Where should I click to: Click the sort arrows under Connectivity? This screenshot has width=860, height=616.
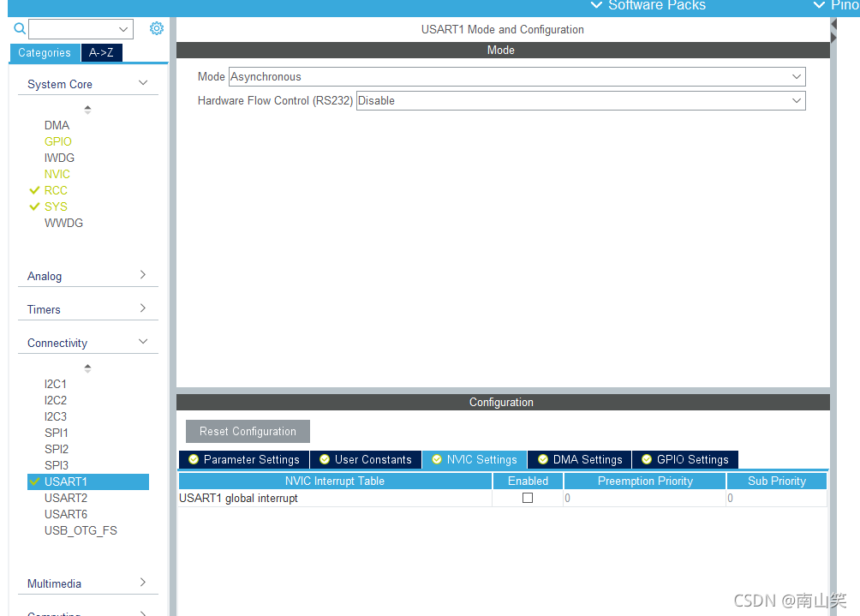pyautogui.click(x=87, y=368)
